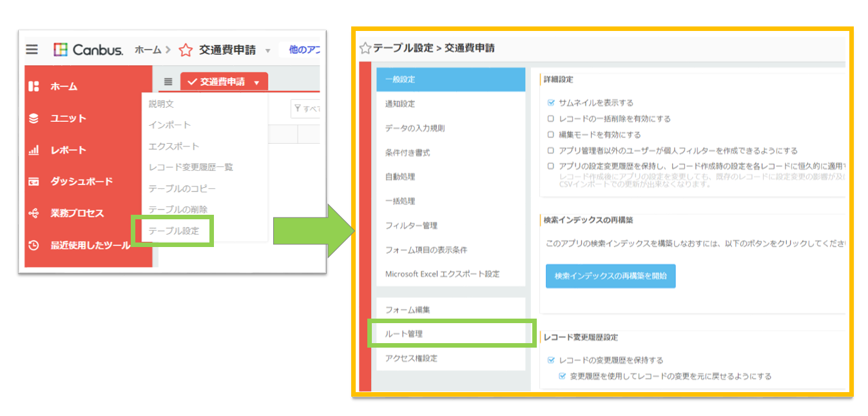Screen dimensions: 868x416
Task: Choose テーブルの削除 menu entry
Action: 178,210
